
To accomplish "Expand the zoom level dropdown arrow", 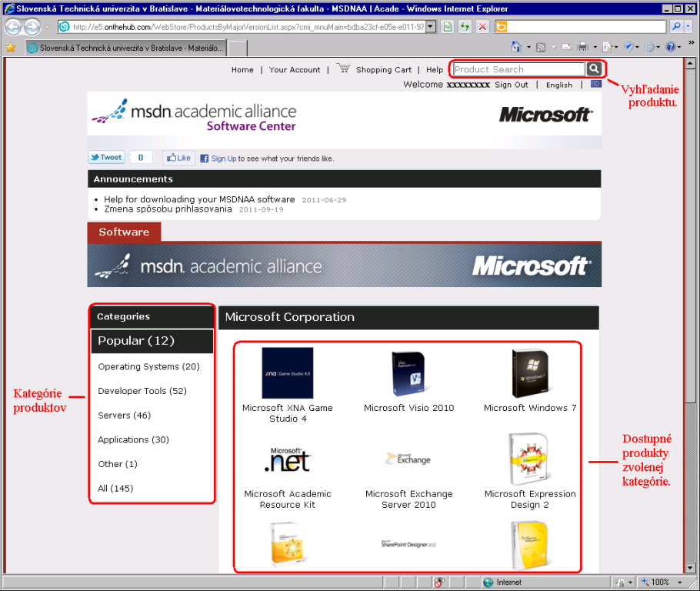I will pos(680,582).
